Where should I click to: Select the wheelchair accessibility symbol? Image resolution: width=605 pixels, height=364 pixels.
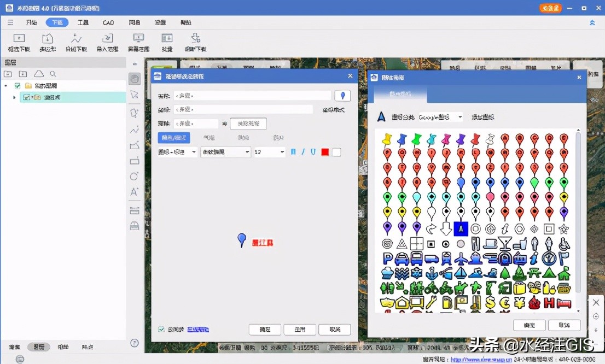[563, 244]
